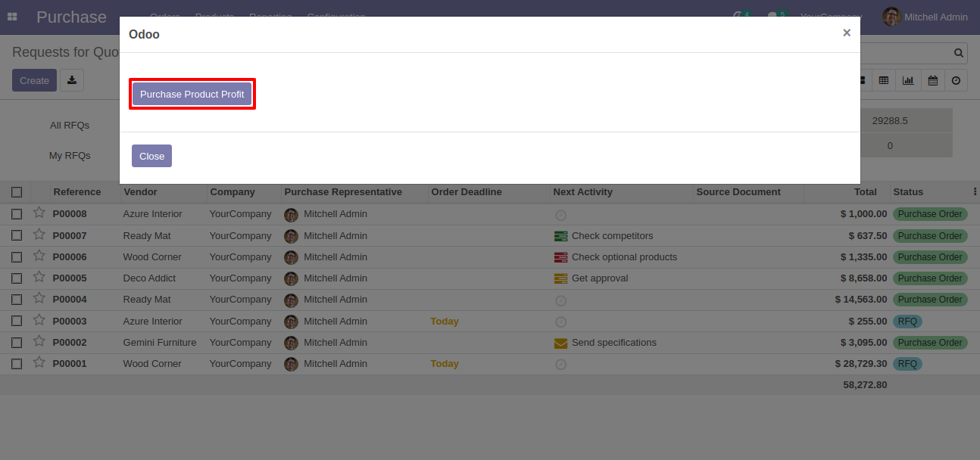Click the $ 28,729.30 total cell
This screenshot has width=980, height=460.
pyautogui.click(x=861, y=364)
